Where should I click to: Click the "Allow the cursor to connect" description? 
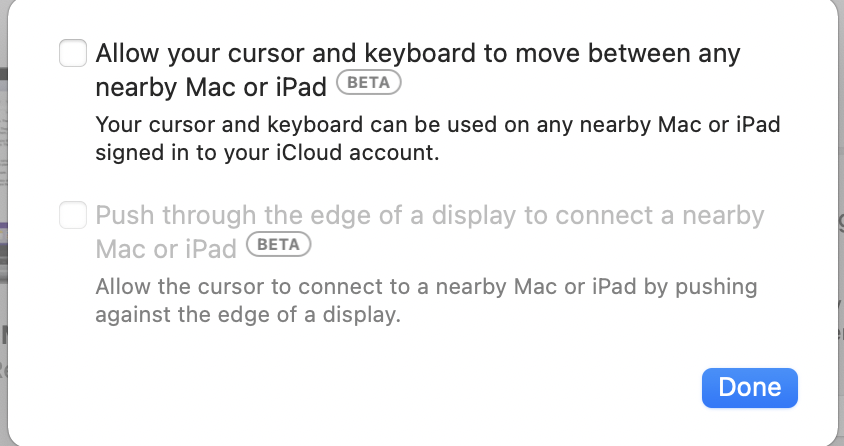tap(426, 288)
